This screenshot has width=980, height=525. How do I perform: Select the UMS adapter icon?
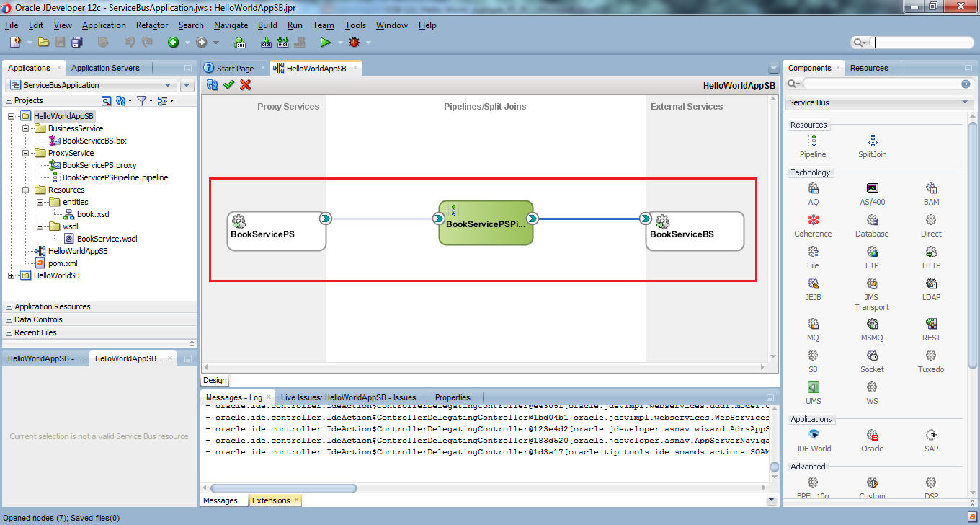click(x=813, y=387)
